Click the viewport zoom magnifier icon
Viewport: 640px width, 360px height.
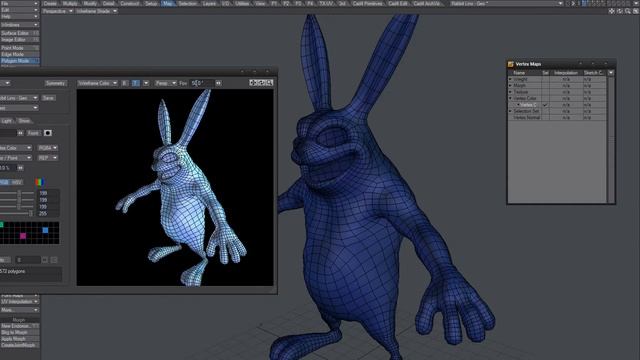point(628,11)
